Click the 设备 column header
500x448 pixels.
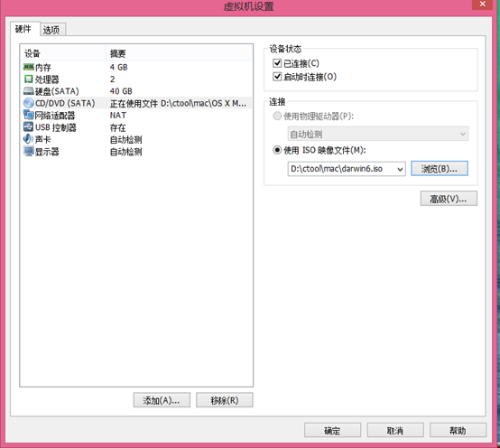coord(64,53)
